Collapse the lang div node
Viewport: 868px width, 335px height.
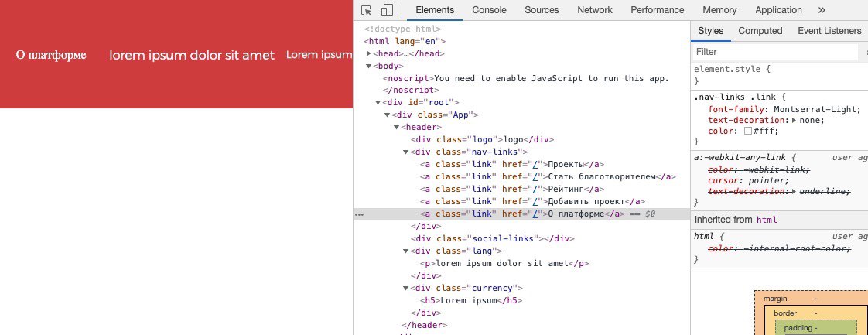406,251
